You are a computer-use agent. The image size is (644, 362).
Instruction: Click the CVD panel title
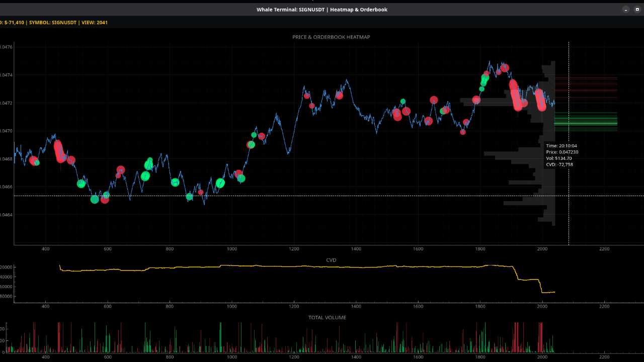[331, 260]
